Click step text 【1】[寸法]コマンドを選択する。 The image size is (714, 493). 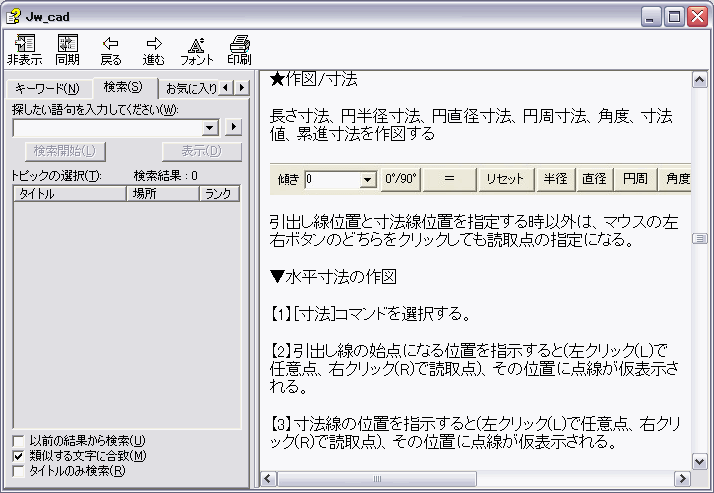[370, 314]
